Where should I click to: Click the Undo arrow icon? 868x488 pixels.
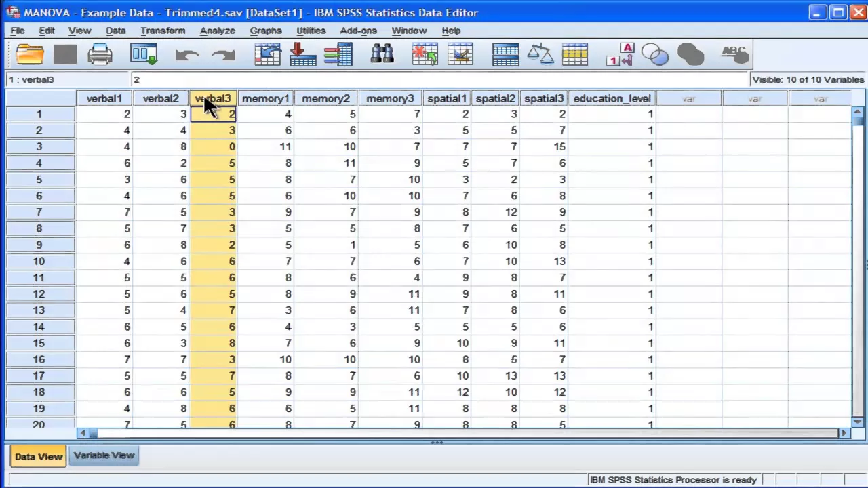(x=187, y=55)
